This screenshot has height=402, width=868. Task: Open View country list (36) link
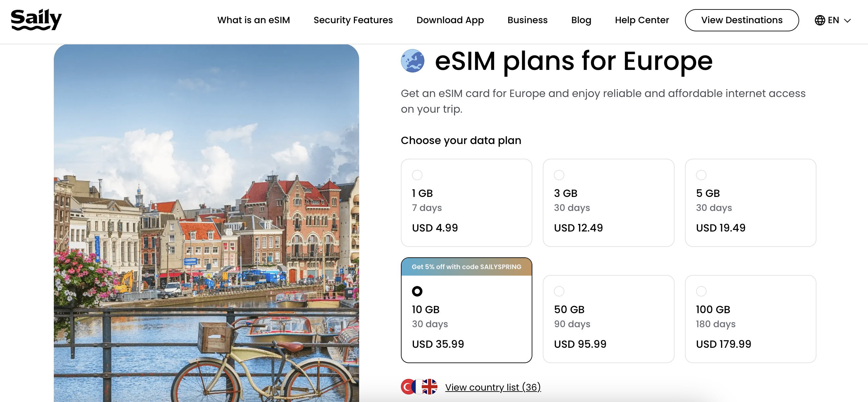[x=493, y=387]
